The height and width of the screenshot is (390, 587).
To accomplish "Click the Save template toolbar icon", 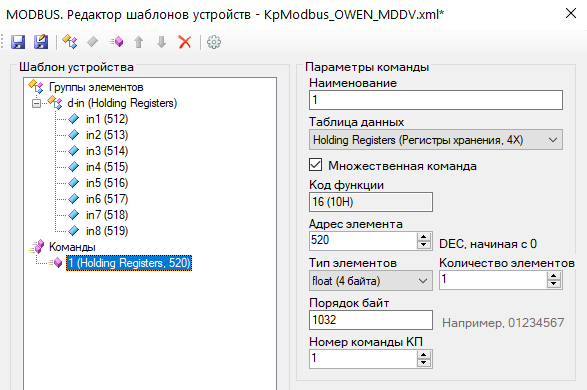I will click(x=18, y=42).
